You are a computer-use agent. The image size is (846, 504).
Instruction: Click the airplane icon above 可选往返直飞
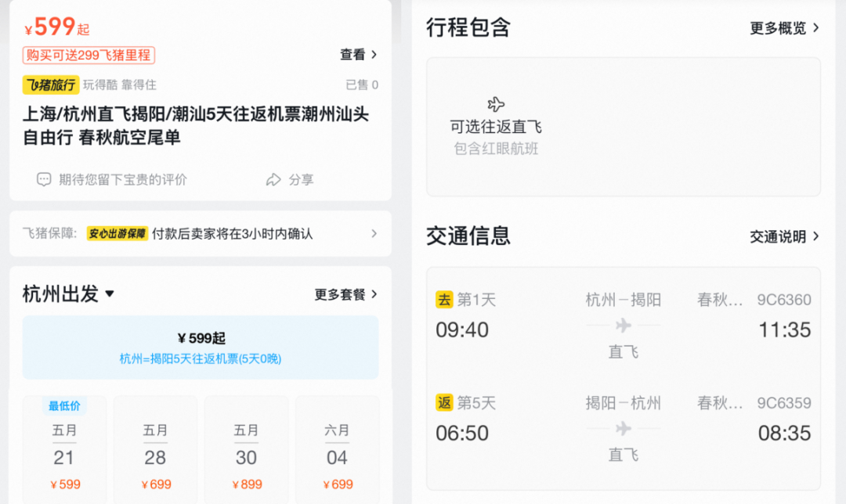click(496, 104)
